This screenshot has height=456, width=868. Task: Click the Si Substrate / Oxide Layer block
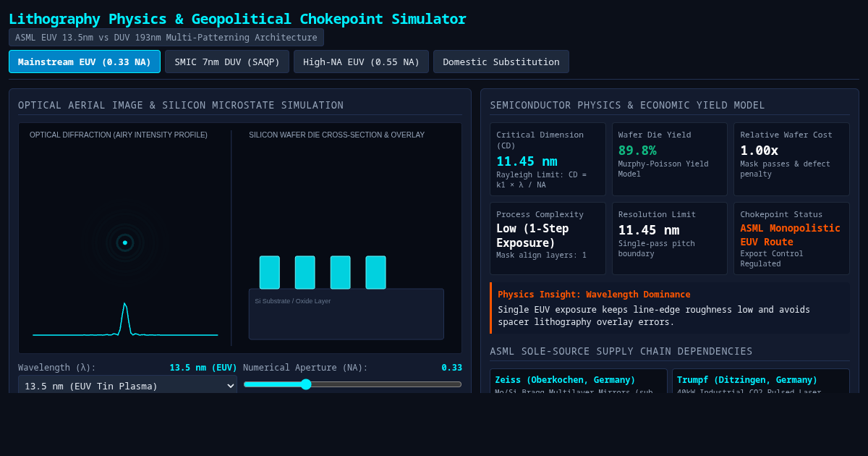(346, 314)
